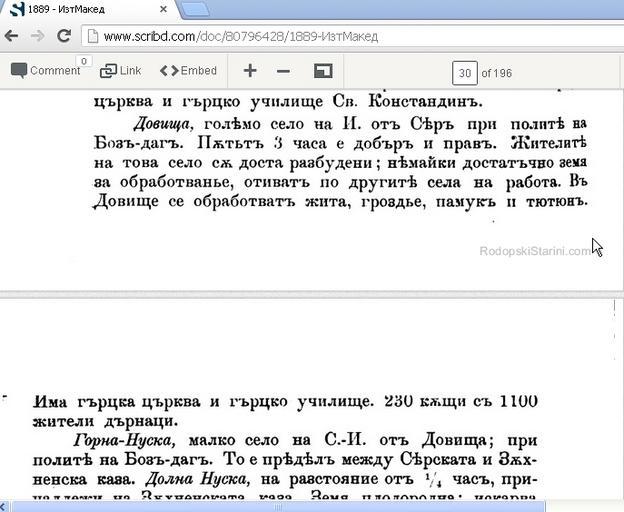Click the comment count badge
This screenshot has height=512, width=624.
click(x=84, y=62)
